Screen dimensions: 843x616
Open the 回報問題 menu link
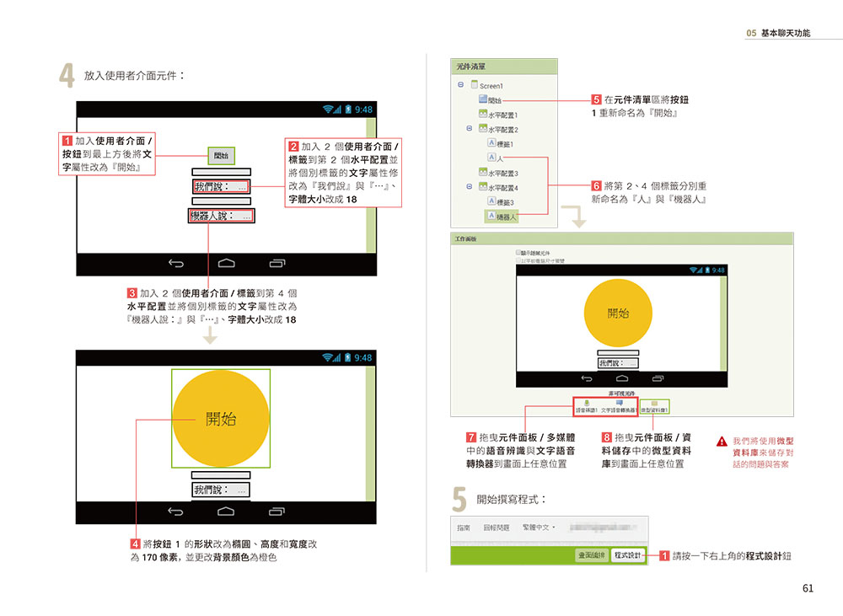point(497,528)
